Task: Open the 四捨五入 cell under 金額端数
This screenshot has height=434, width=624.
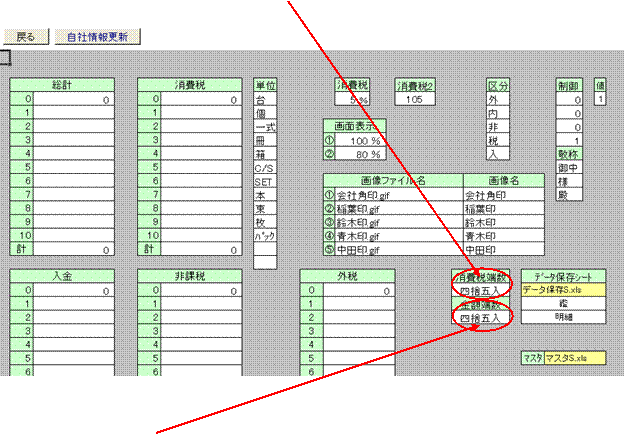Action: [481, 318]
